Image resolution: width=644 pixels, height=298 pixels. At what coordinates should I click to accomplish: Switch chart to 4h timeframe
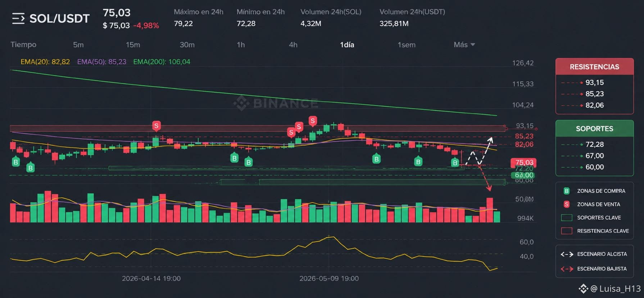tap(293, 45)
